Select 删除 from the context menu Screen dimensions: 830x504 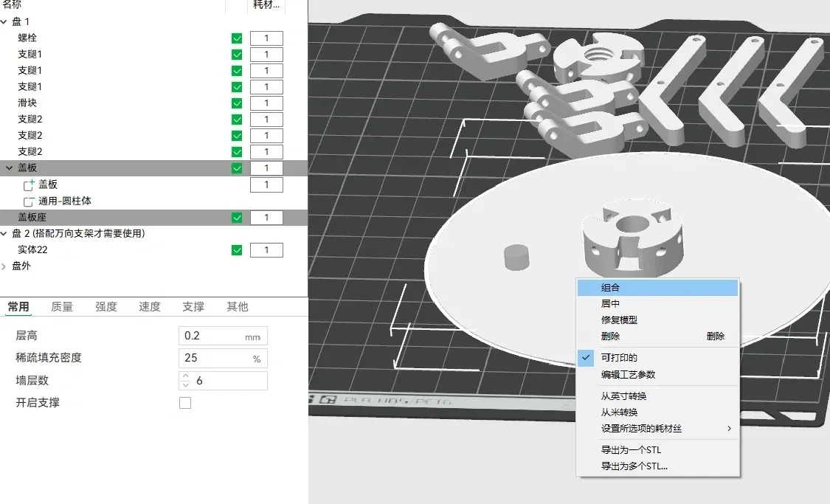[x=657, y=336]
